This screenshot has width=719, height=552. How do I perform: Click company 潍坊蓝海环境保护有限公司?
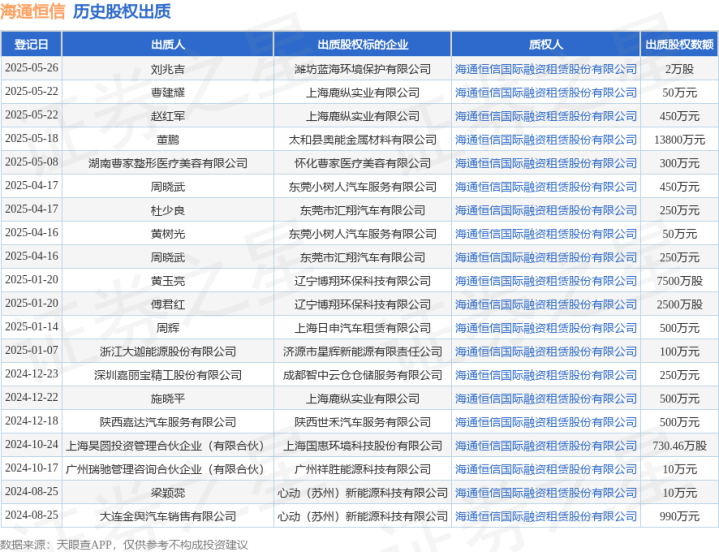tap(362, 69)
